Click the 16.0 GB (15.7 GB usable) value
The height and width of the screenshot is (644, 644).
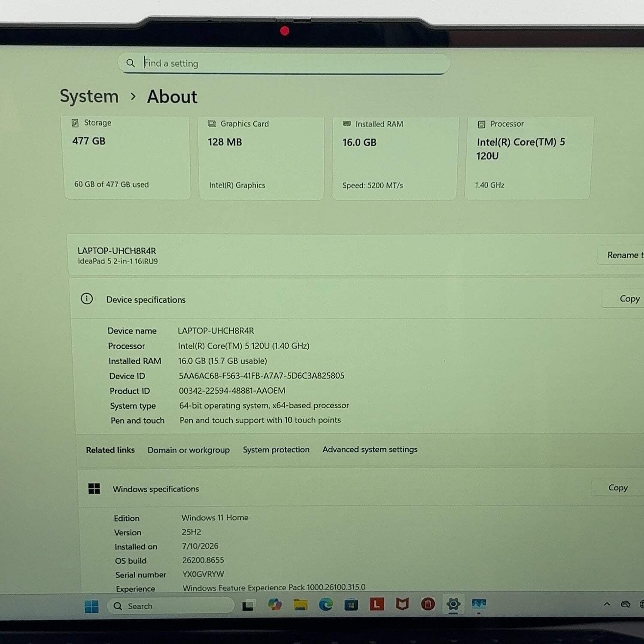[222, 361]
